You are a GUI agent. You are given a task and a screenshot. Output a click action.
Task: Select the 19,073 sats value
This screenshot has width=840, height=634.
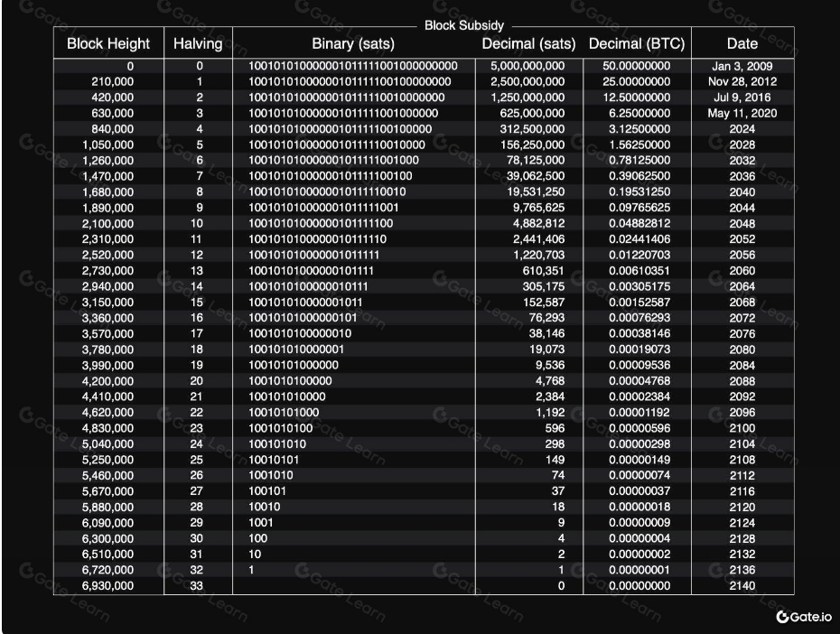pos(546,350)
